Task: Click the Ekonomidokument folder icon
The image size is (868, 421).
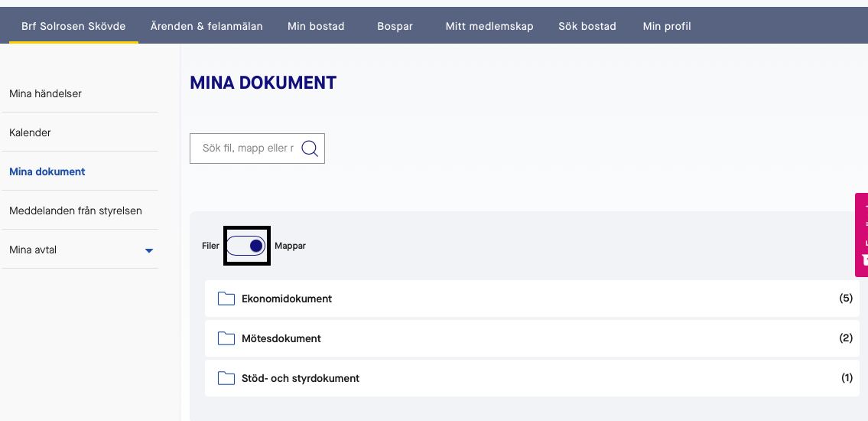Action: tap(226, 299)
